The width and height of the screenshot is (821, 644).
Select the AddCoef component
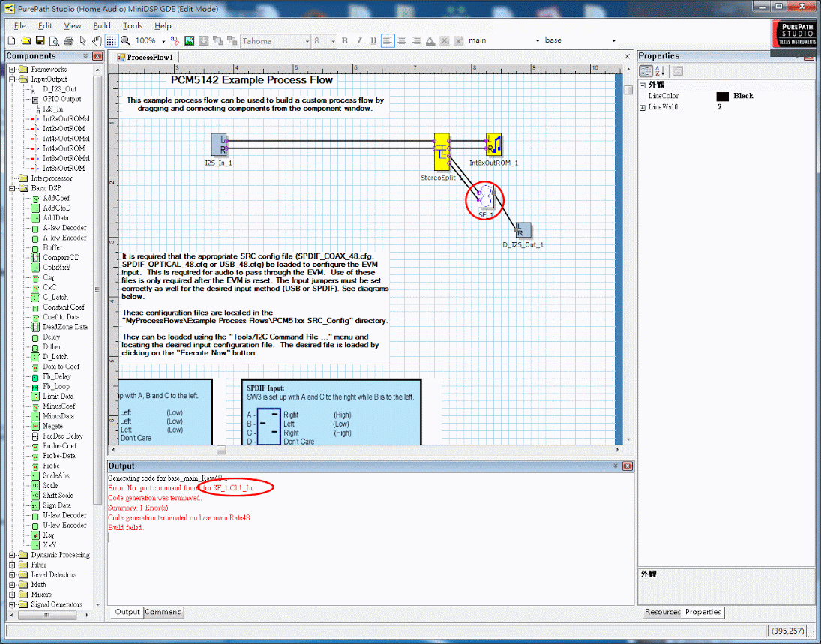click(x=56, y=198)
